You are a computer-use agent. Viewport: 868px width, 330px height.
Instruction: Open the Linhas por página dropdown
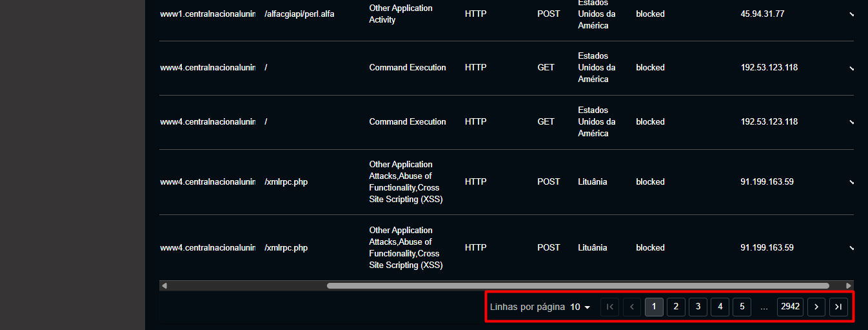click(580, 307)
